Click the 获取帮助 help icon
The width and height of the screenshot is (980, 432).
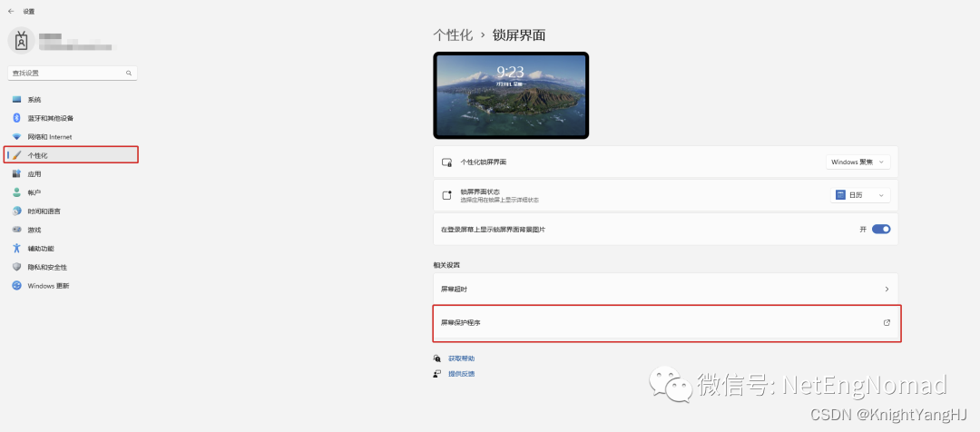point(437,358)
